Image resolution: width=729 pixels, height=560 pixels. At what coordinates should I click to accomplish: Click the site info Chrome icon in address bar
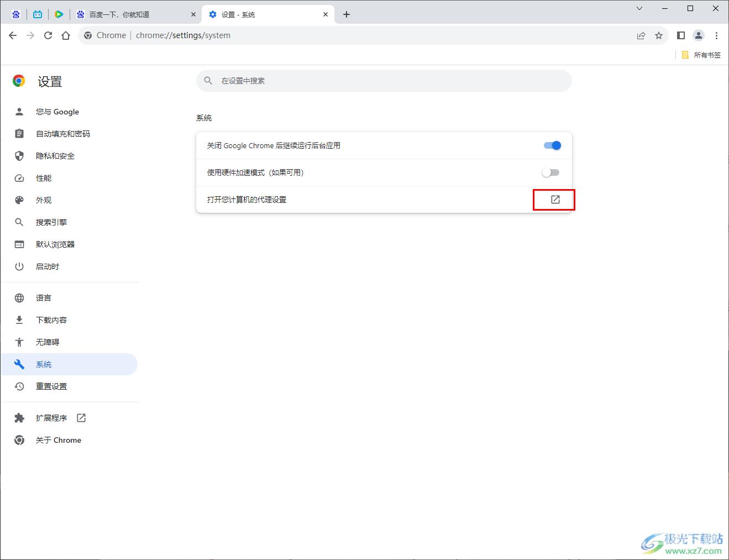(x=88, y=35)
